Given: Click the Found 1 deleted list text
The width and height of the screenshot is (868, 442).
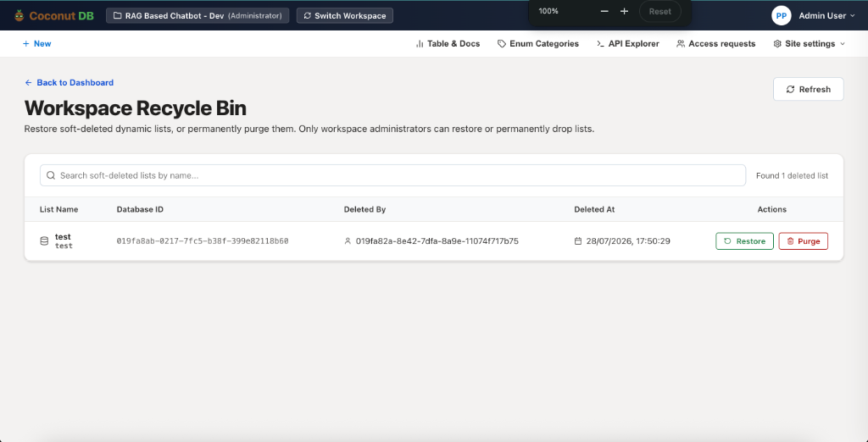Looking at the screenshot, I should click(x=793, y=175).
